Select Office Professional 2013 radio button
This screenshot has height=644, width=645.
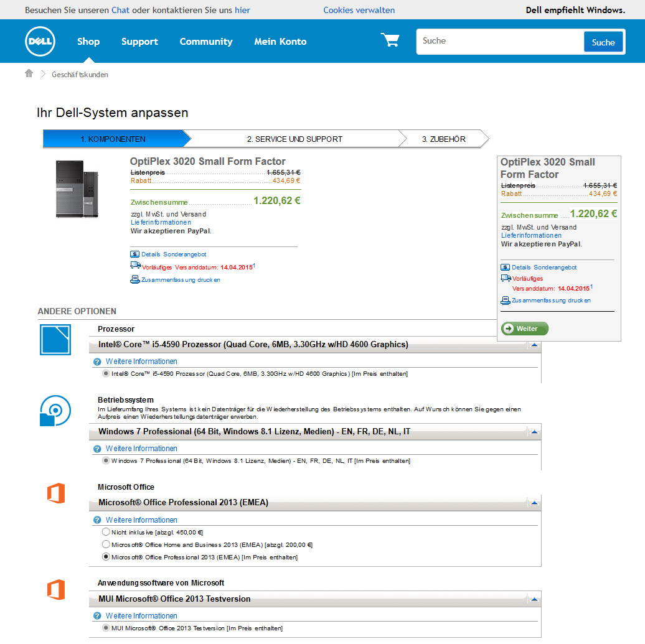106,557
